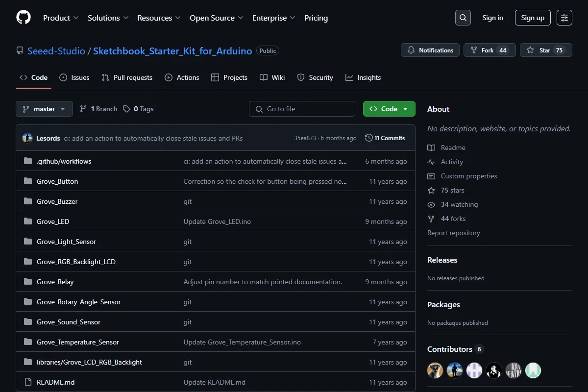The width and height of the screenshot is (588, 392).
Task: Focus the Go to file field
Action: point(302,109)
